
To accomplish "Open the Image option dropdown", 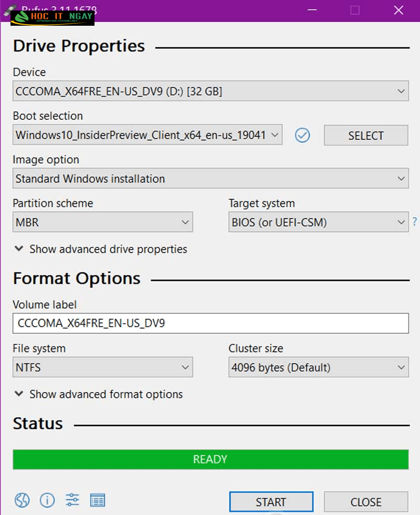I will (x=211, y=178).
